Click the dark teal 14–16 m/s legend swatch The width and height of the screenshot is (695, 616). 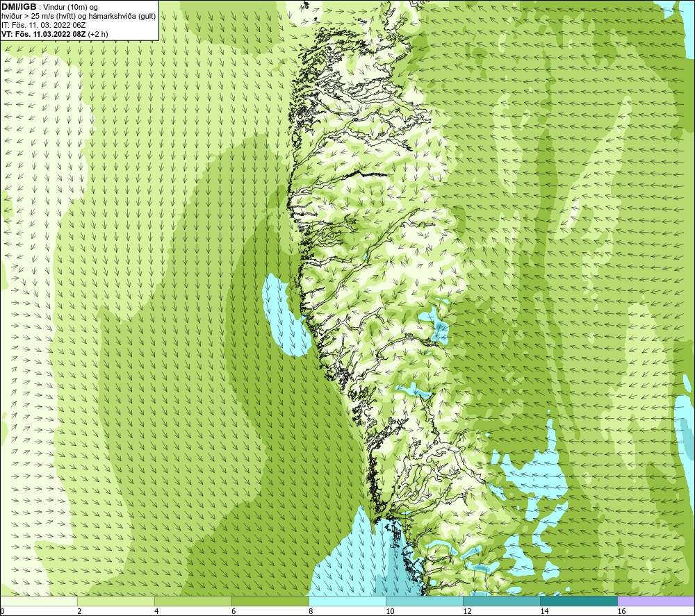tap(579, 601)
